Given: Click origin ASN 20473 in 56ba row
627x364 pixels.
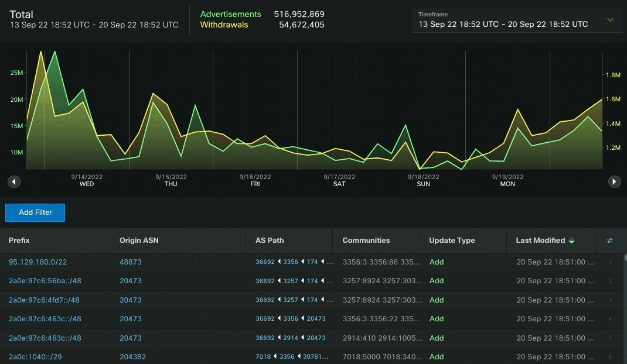Looking at the screenshot, I should (x=130, y=281).
